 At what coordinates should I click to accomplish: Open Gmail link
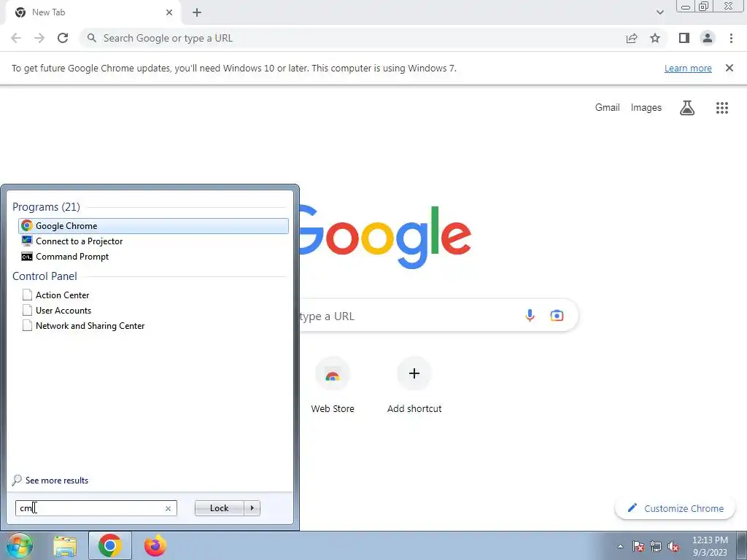(x=608, y=108)
